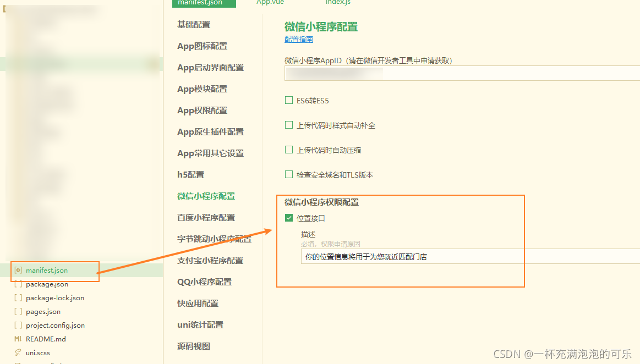Click the README.md markdown icon
The image size is (640, 364).
[18, 339]
